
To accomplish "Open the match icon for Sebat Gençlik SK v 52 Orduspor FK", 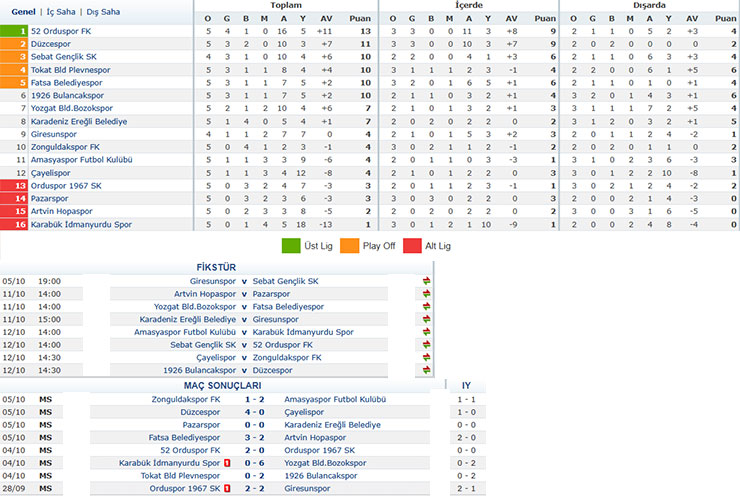I will pyautogui.click(x=427, y=344).
